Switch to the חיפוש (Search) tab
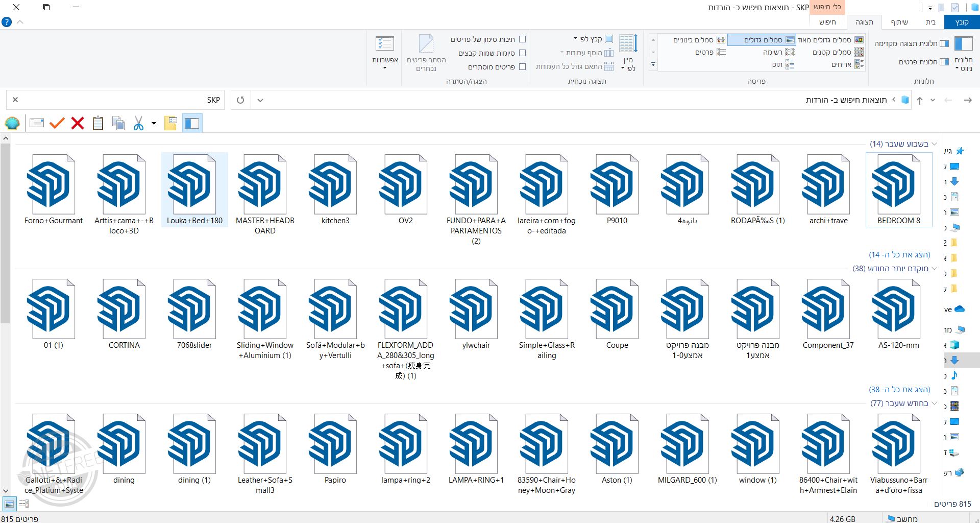980x523 pixels. click(827, 22)
